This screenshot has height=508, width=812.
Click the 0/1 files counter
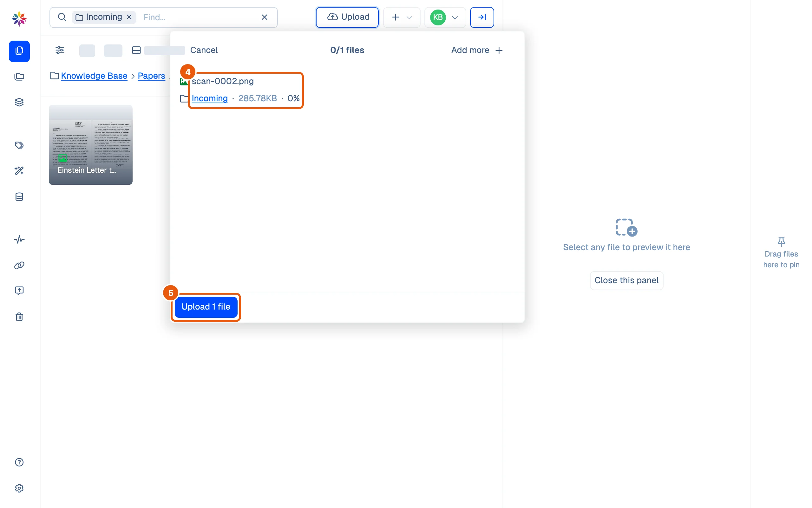click(x=347, y=50)
